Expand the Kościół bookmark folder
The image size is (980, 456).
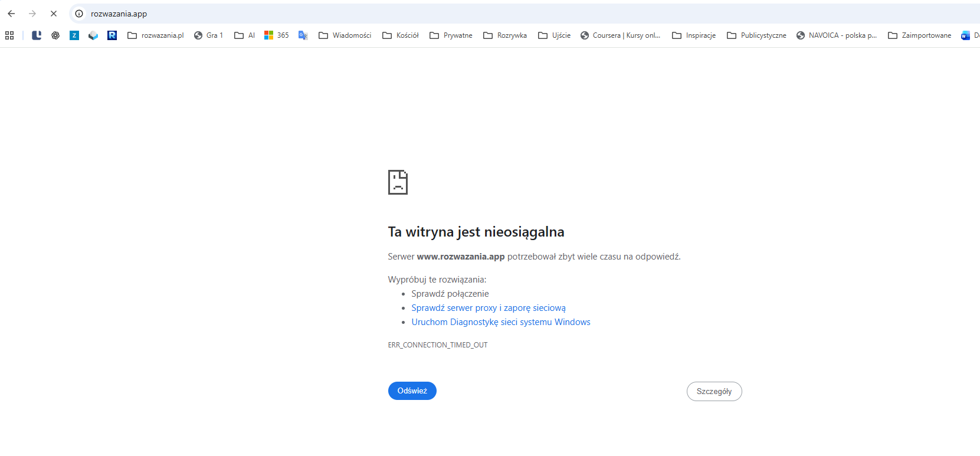click(x=401, y=35)
